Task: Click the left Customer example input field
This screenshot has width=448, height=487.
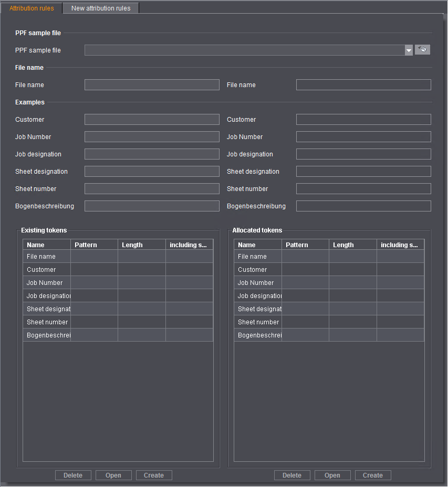Action: 152,119
